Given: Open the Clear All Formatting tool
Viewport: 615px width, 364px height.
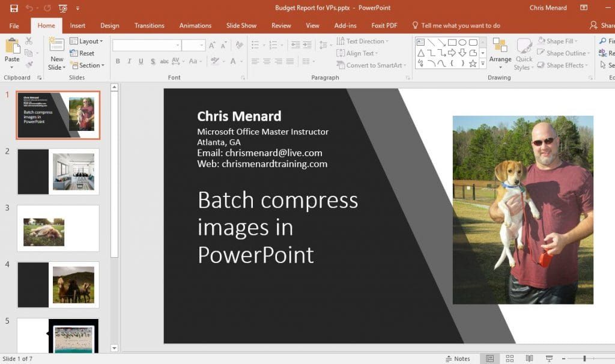Looking at the screenshot, I should (239, 44).
